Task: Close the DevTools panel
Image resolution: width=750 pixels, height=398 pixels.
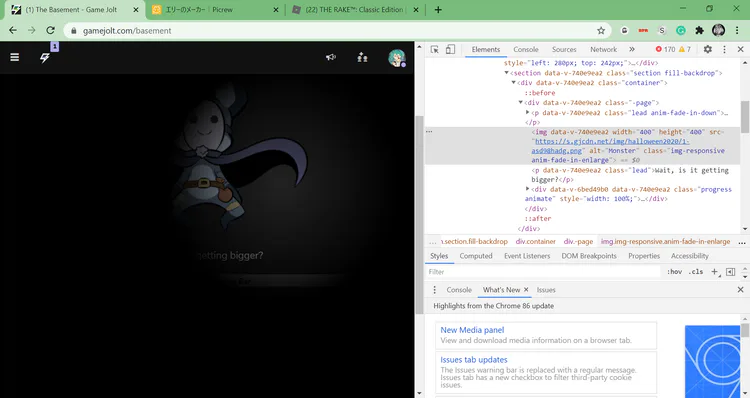Action: click(740, 49)
